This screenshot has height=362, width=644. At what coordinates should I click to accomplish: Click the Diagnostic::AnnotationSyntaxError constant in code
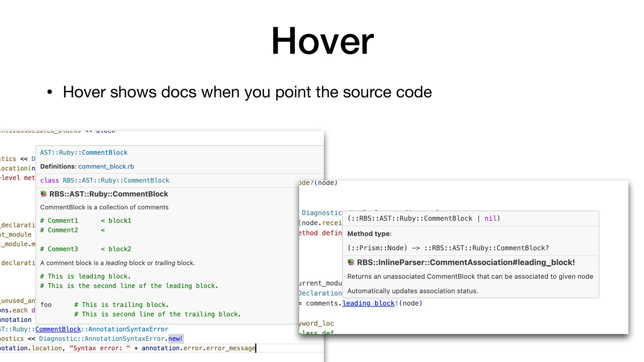[102, 339]
